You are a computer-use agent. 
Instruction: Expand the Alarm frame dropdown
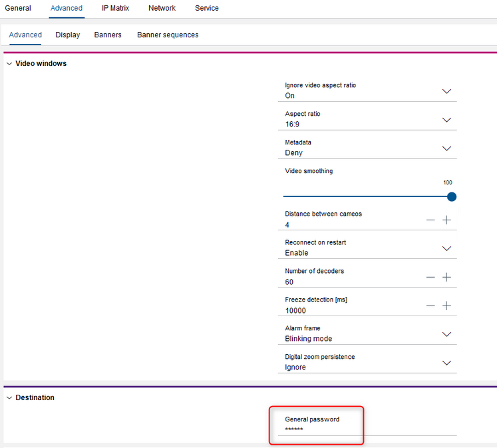pyautogui.click(x=446, y=334)
